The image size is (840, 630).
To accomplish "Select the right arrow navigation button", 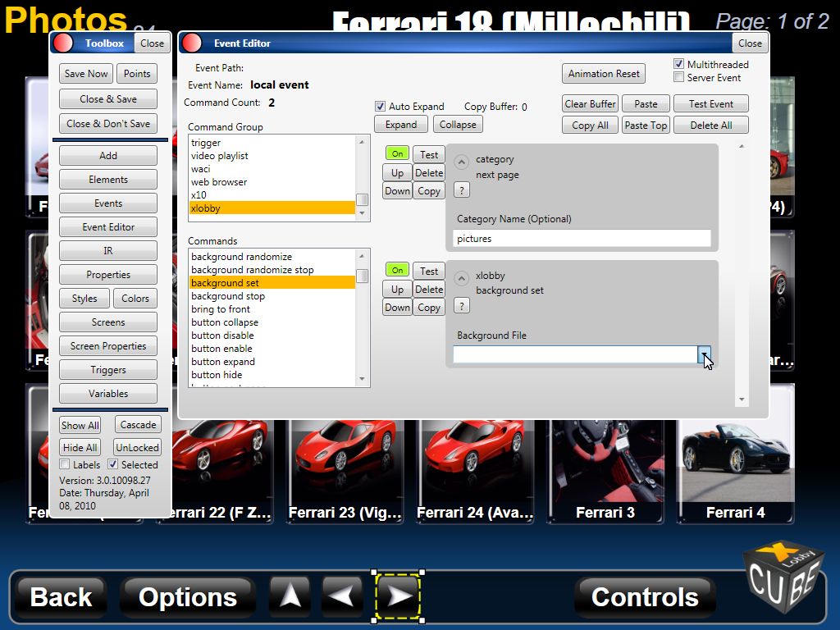I will (x=398, y=596).
